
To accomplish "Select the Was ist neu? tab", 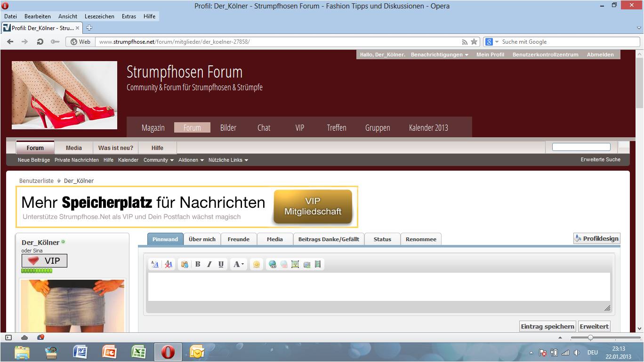I will tap(115, 148).
